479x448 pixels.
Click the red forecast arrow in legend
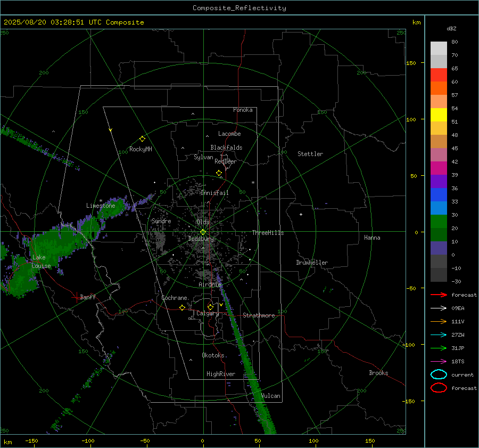pos(439,295)
